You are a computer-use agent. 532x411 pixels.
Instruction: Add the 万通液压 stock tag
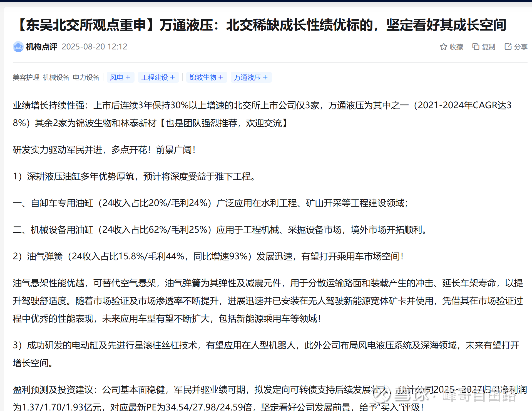coord(251,77)
